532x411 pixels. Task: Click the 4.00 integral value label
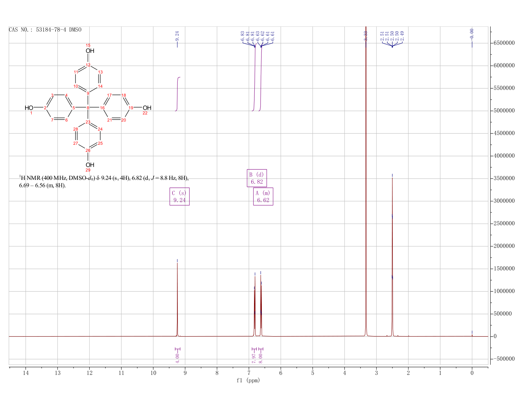[x=177, y=358]
